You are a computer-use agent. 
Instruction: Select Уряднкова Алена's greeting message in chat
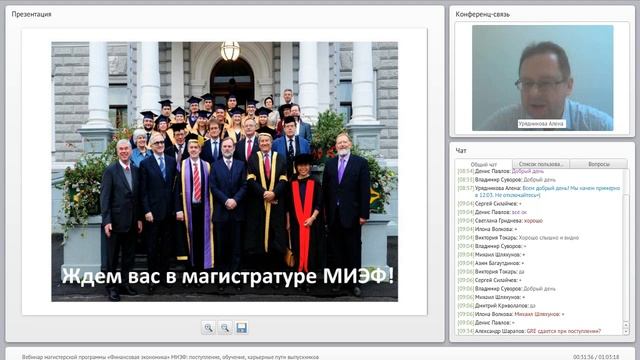(539, 191)
